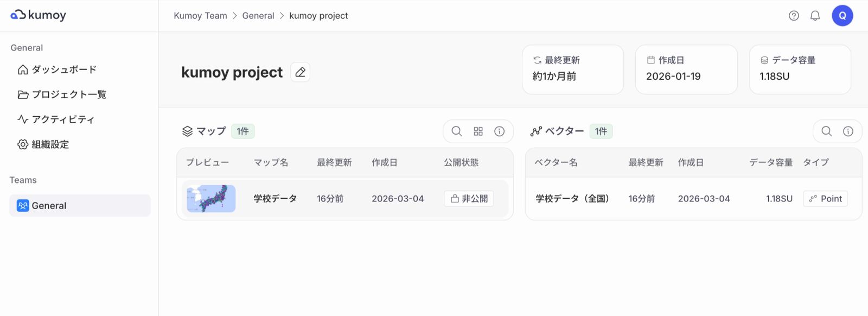The width and height of the screenshot is (868, 316).
Task: Click the ベクター名 column header
Action: point(556,162)
